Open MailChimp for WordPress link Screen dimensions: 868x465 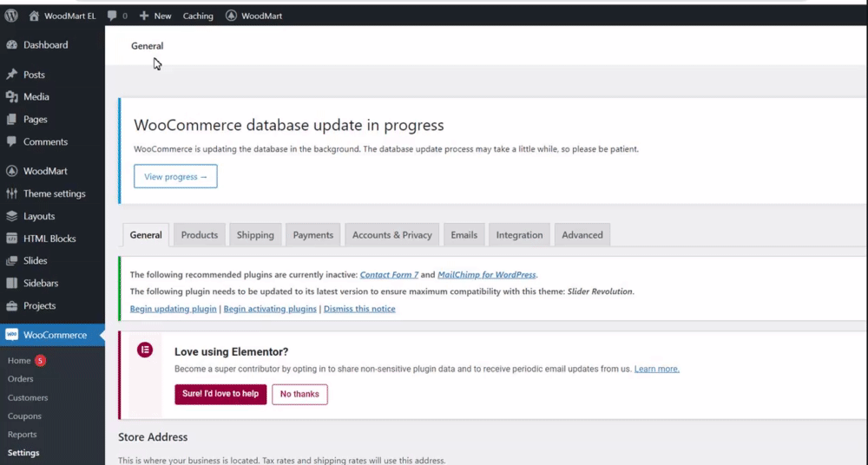click(x=487, y=274)
